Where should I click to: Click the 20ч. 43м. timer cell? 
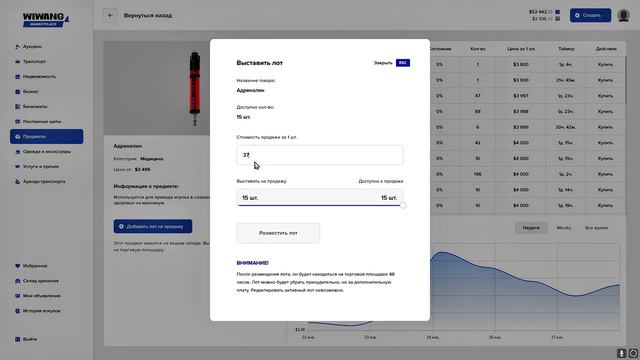pyautogui.click(x=566, y=127)
